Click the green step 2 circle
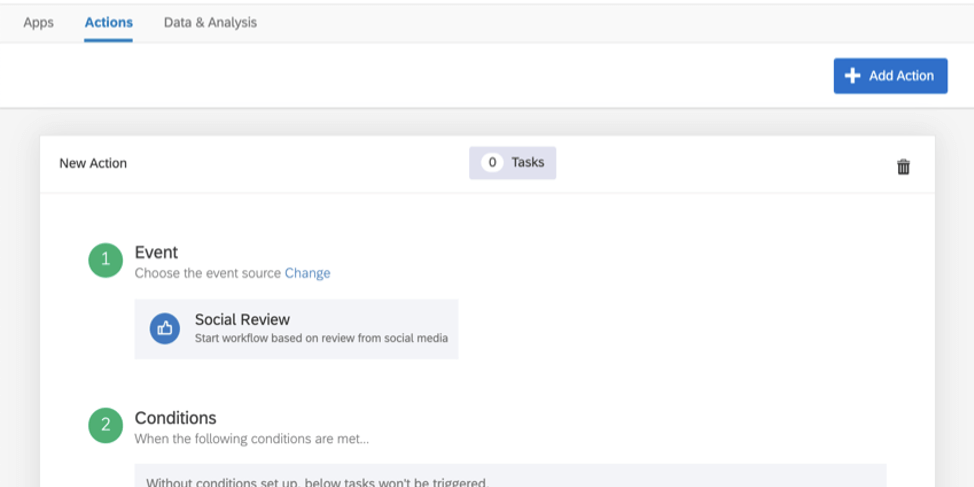Image resolution: width=974 pixels, height=487 pixels. pos(105,426)
